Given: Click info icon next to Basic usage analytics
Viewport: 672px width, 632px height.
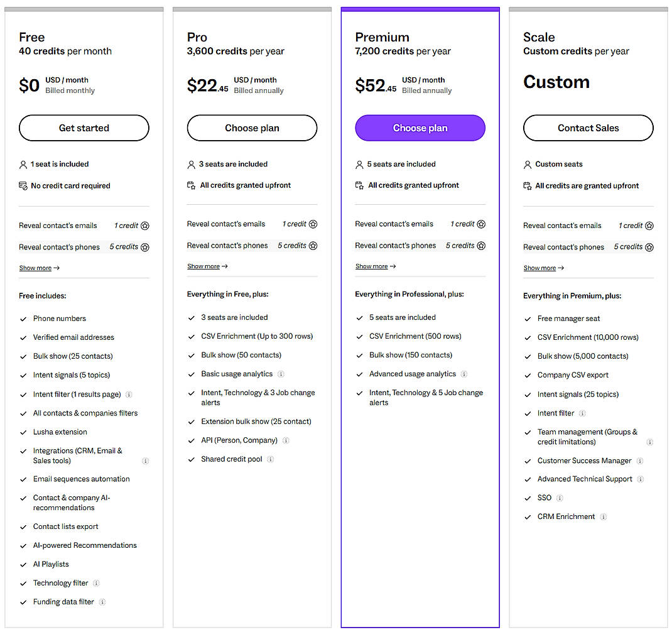Looking at the screenshot, I should pos(281,374).
